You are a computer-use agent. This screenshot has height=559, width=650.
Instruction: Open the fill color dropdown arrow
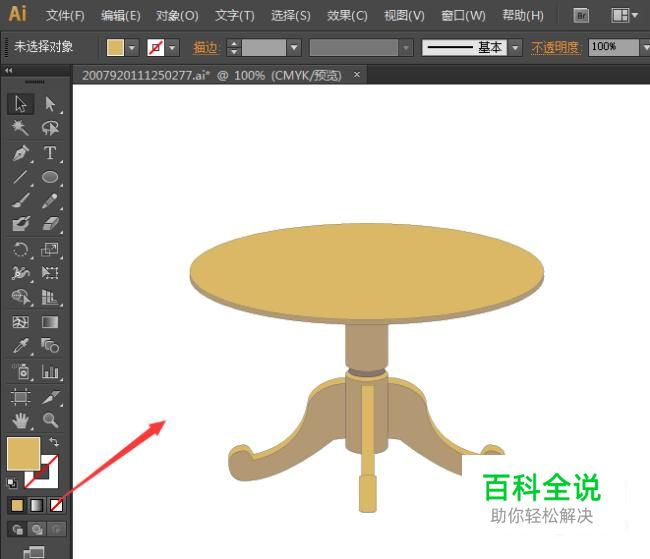click(x=132, y=48)
